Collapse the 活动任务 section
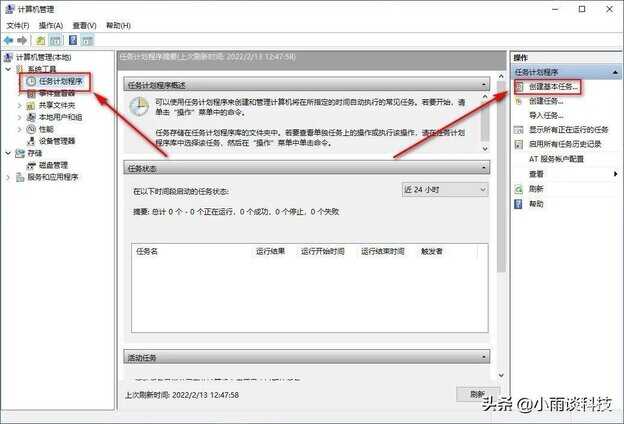The height and width of the screenshot is (424, 624). [484, 357]
